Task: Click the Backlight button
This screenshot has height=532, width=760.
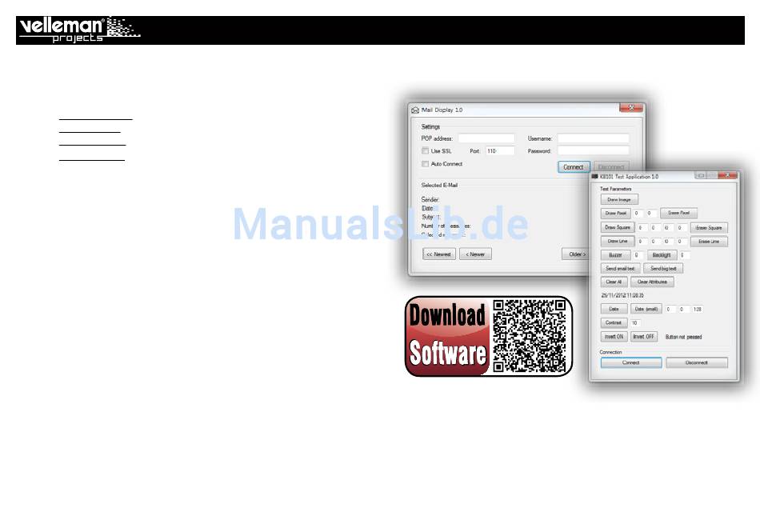Action: 662,255
